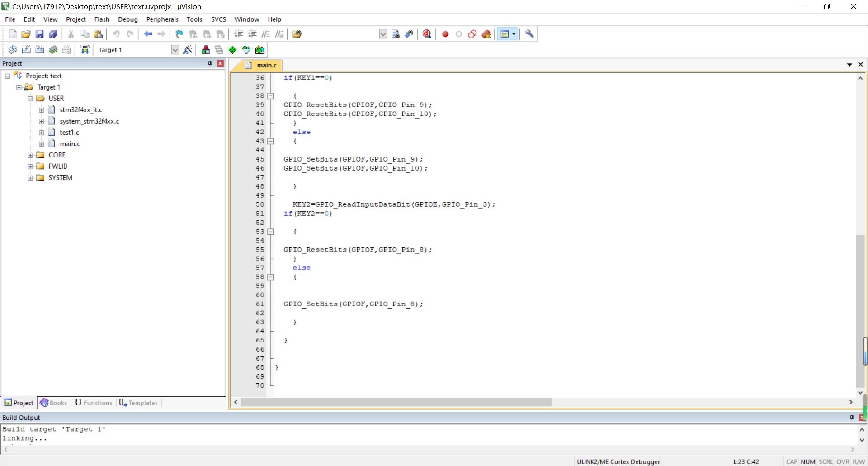868x466 pixels.
Task: Indent the selected lines
Action: (239, 34)
